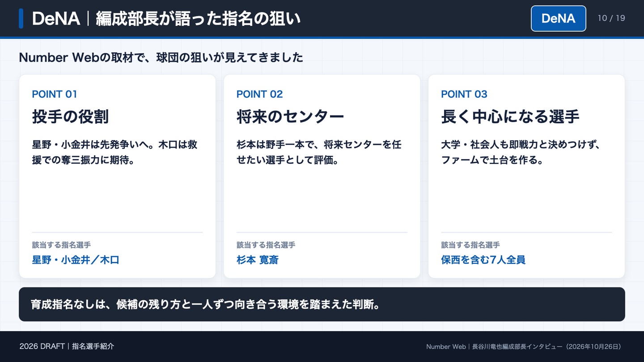Click the description starting 星野・小金井は先発争いへ
644x362 pixels.
[115, 152]
